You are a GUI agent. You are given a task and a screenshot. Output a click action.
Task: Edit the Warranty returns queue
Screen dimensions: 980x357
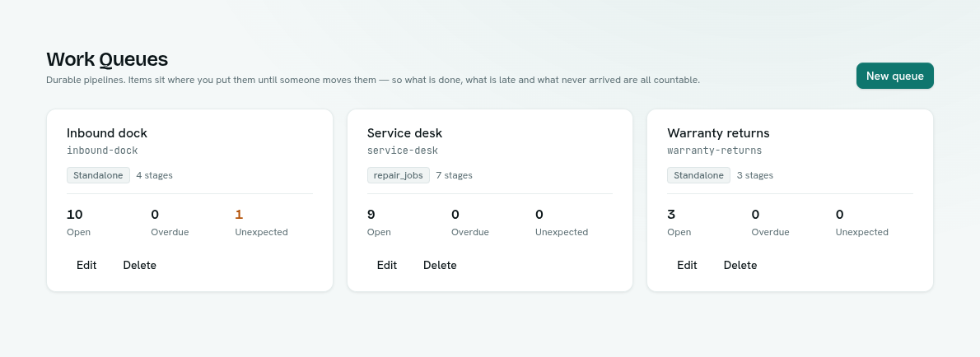click(687, 265)
